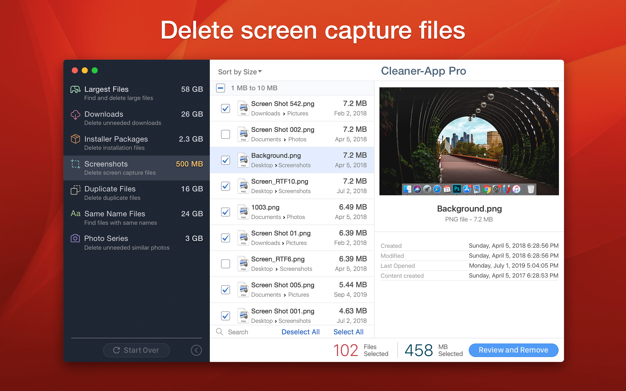Uncheck the Screen Shot 542.png checkbox
Screen dimensions: 626x391
click(226, 108)
